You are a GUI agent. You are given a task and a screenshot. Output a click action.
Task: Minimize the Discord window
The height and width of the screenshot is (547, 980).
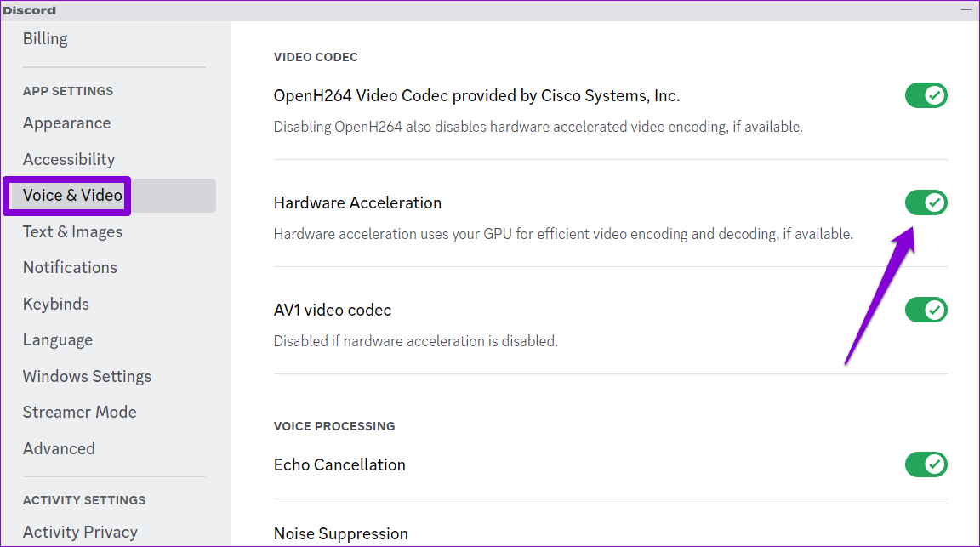pos(966,9)
